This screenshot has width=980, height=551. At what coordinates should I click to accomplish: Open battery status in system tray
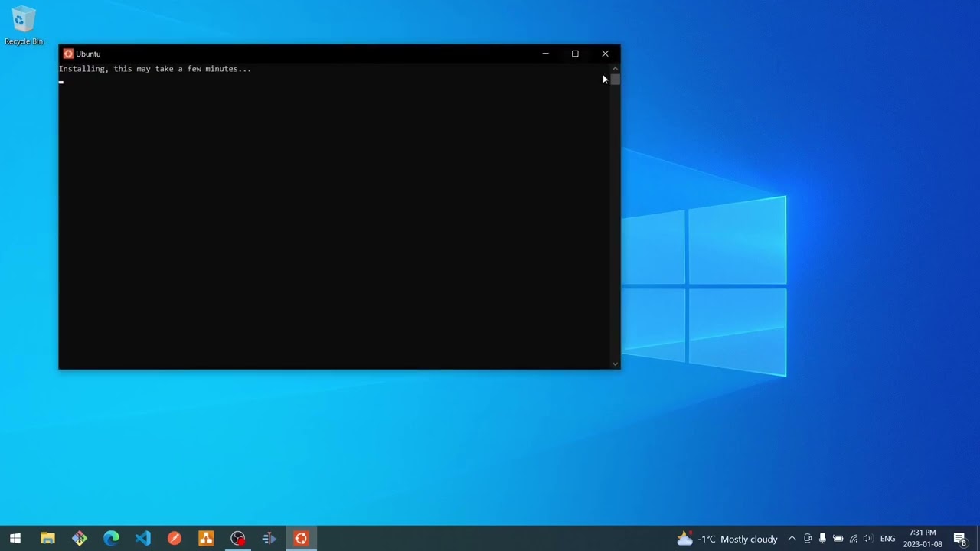pos(838,539)
